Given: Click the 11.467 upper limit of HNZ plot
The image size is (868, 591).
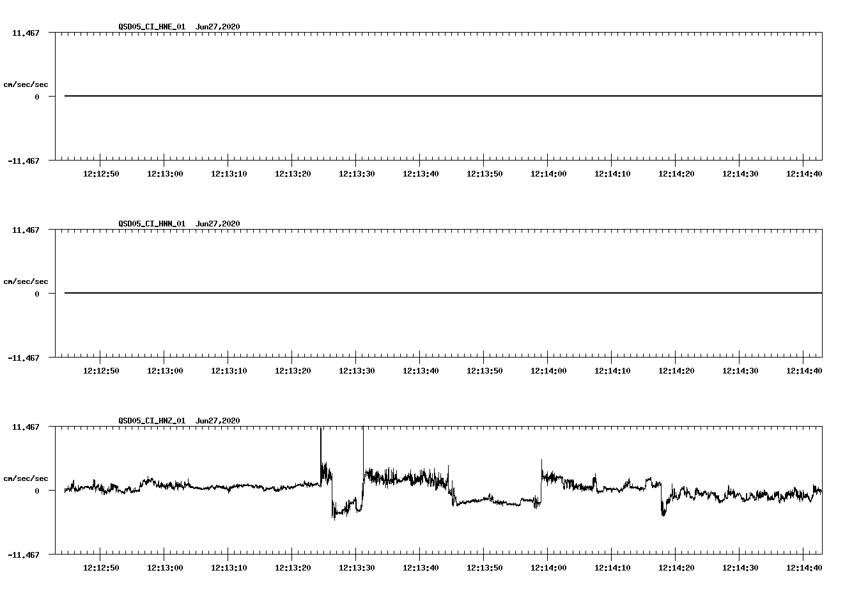Looking at the screenshot, I should point(26,427).
